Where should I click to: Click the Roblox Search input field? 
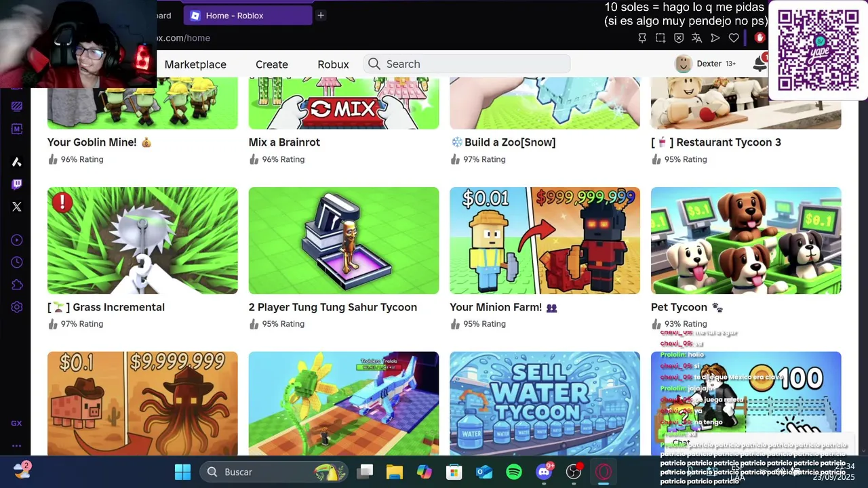pos(467,64)
